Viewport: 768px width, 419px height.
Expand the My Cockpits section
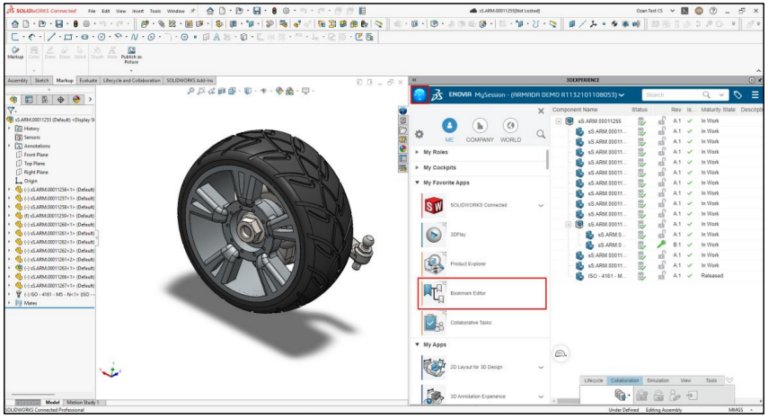[x=440, y=167]
